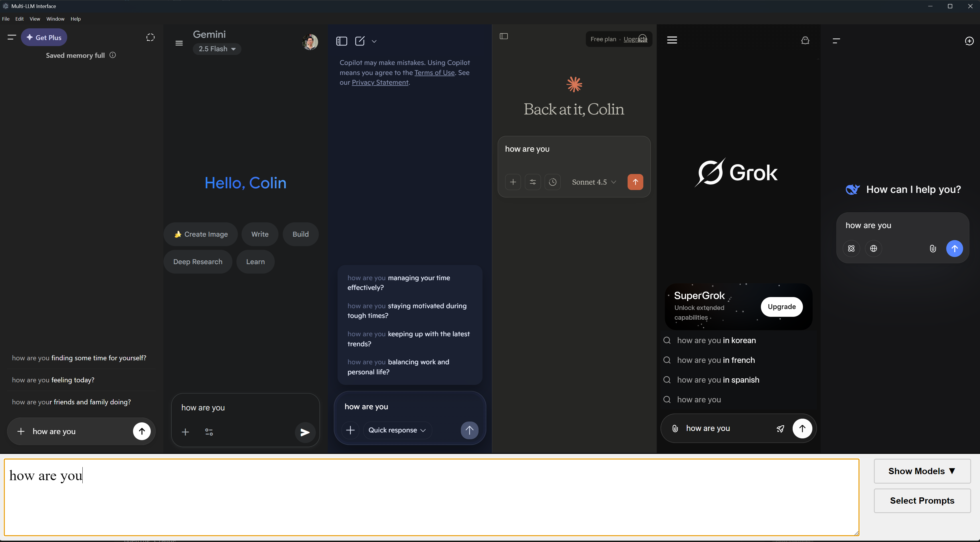
Task: Click the SuperGrok Upgrade button
Action: [782, 307]
